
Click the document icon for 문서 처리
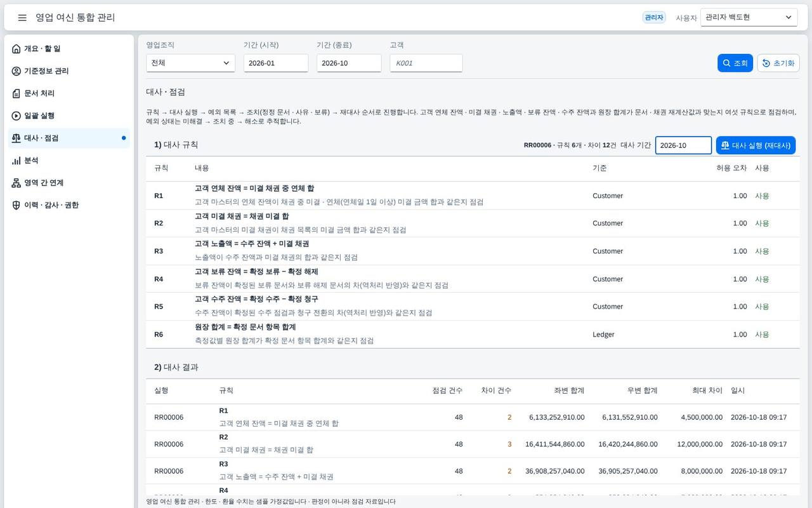coord(16,93)
